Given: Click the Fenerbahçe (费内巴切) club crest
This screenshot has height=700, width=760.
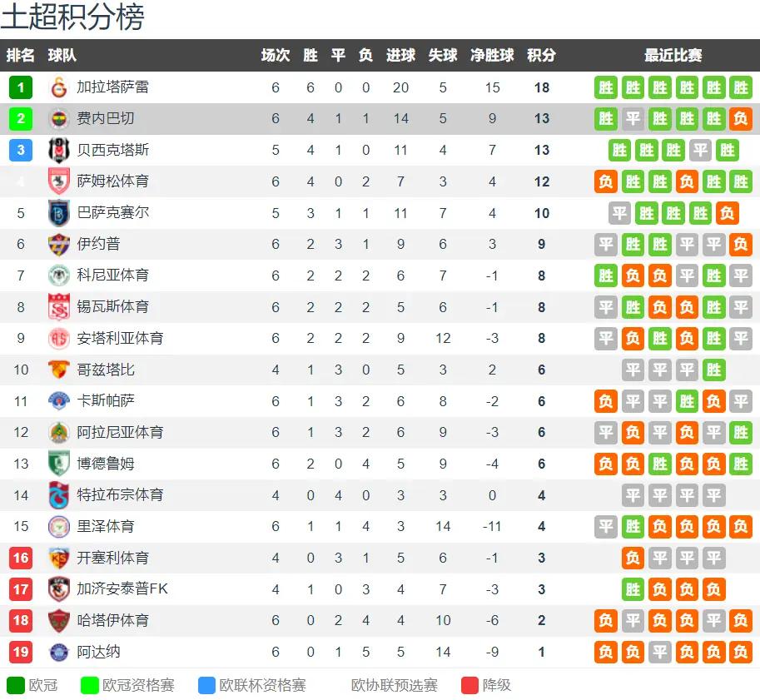Looking at the screenshot, I should [x=58, y=119].
